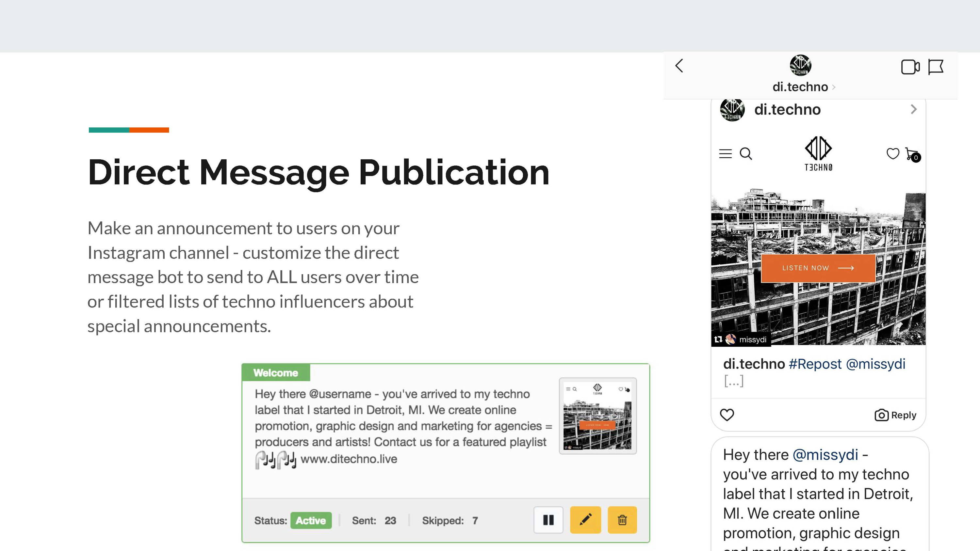The height and width of the screenshot is (551, 980).
Task: Toggle the Active status badge
Action: (x=311, y=520)
